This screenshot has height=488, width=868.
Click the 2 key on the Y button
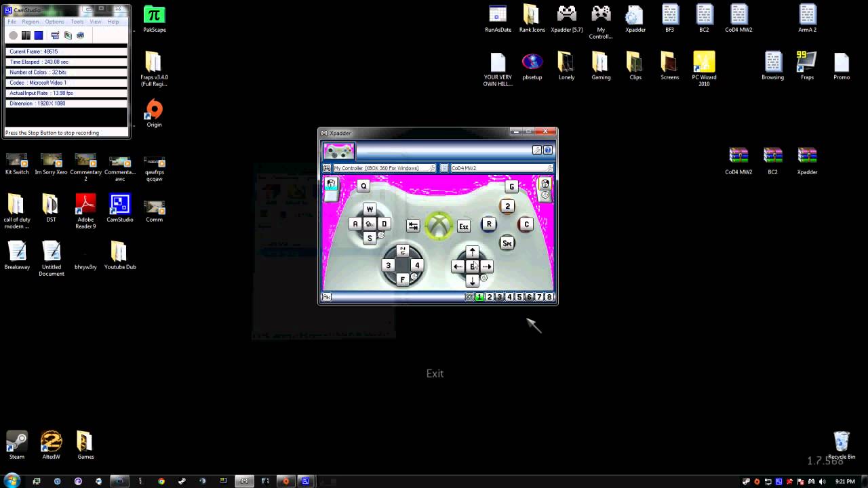507,206
